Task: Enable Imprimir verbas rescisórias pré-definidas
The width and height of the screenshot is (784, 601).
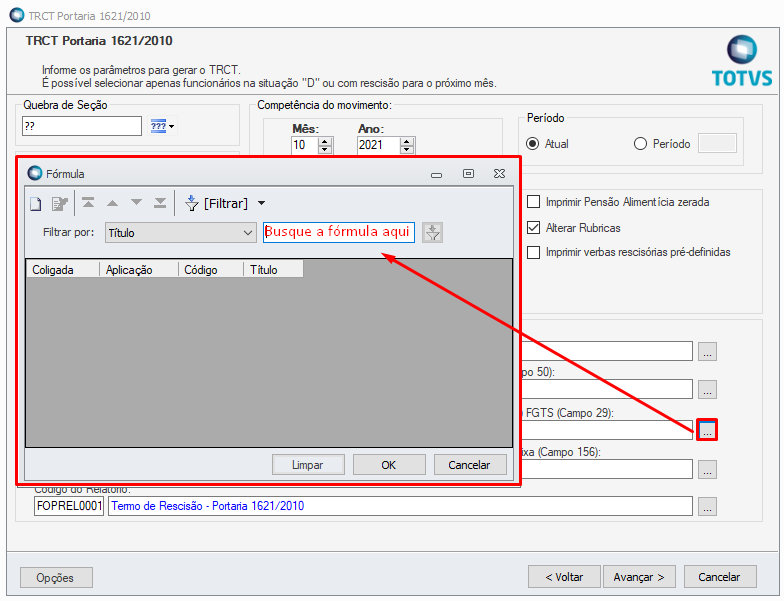Action: click(534, 252)
